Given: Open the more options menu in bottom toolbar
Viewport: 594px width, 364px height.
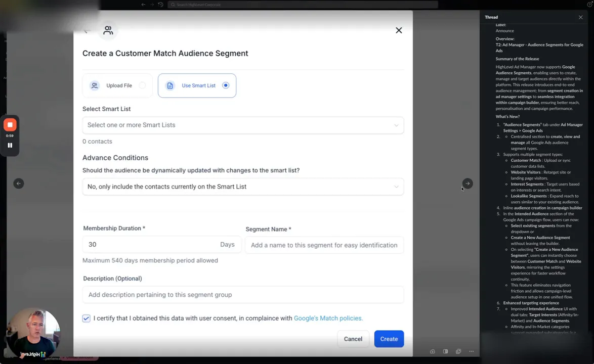Looking at the screenshot, I should [471, 351].
